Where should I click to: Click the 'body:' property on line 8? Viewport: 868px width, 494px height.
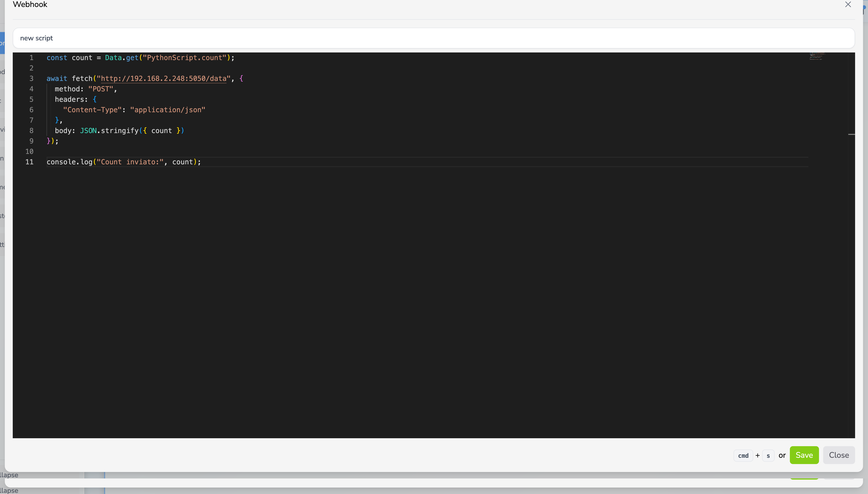[x=65, y=131]
